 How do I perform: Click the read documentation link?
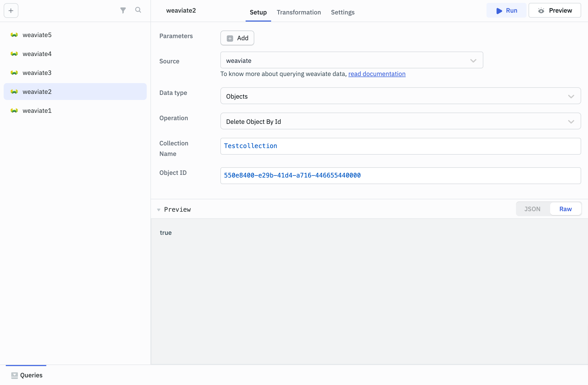coord(377,74)
